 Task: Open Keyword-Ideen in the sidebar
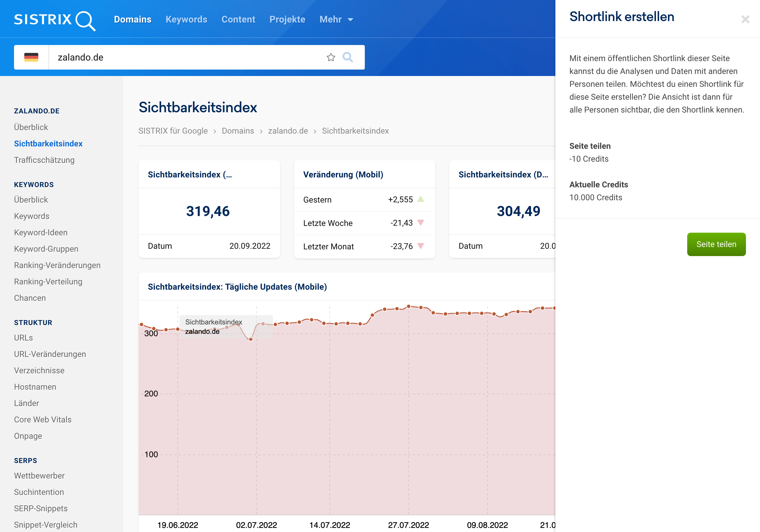[x=41, y=232]
